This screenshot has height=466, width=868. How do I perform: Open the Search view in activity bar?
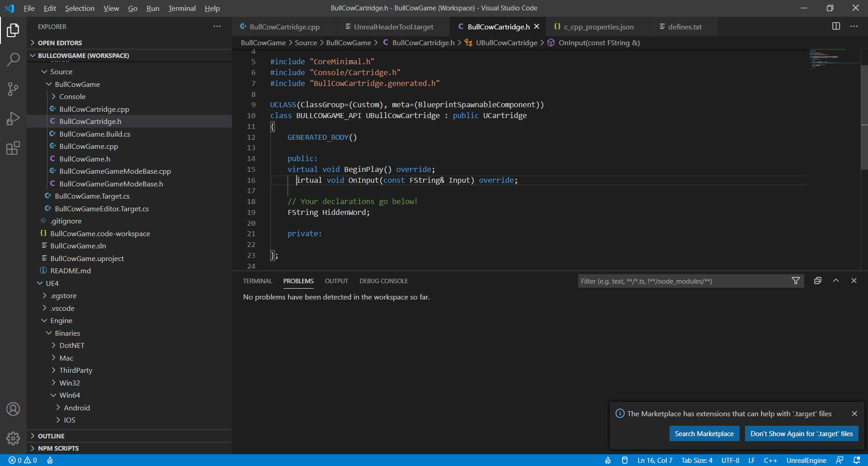point(13,59)
